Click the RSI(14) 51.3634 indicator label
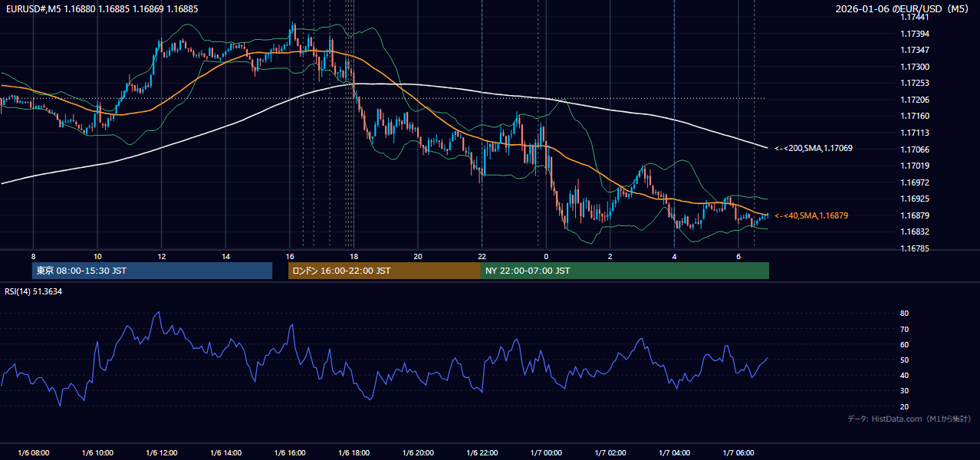Viewport: 980px width, 460px height. (x=34, y=291)
